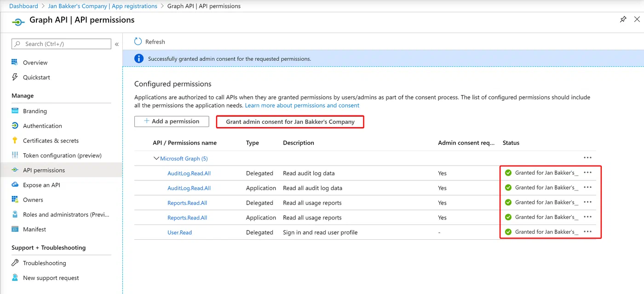Click the Refresh button label
Viewport: 644px width, 294px height.
(155, 42)
